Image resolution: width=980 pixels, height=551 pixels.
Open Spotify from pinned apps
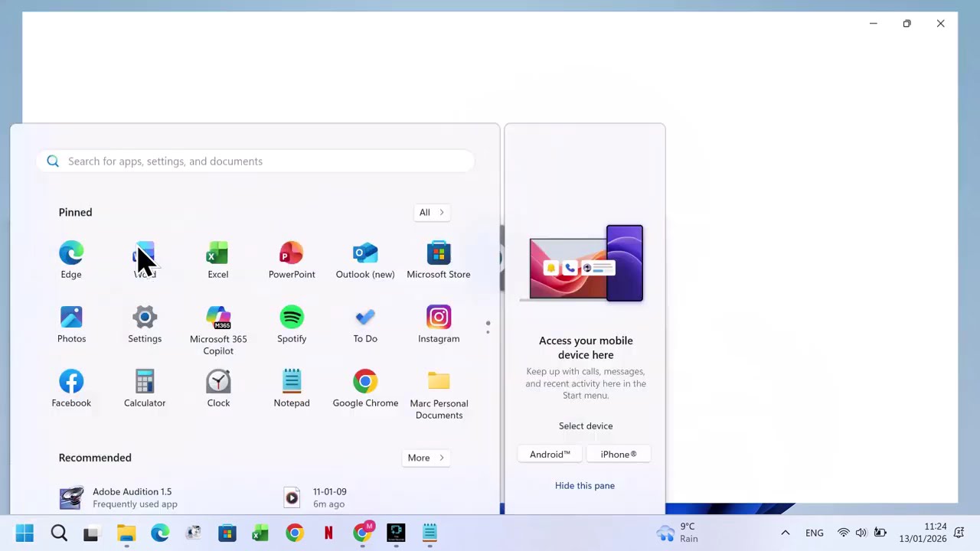pyautogui.click(x=292, y=324)
